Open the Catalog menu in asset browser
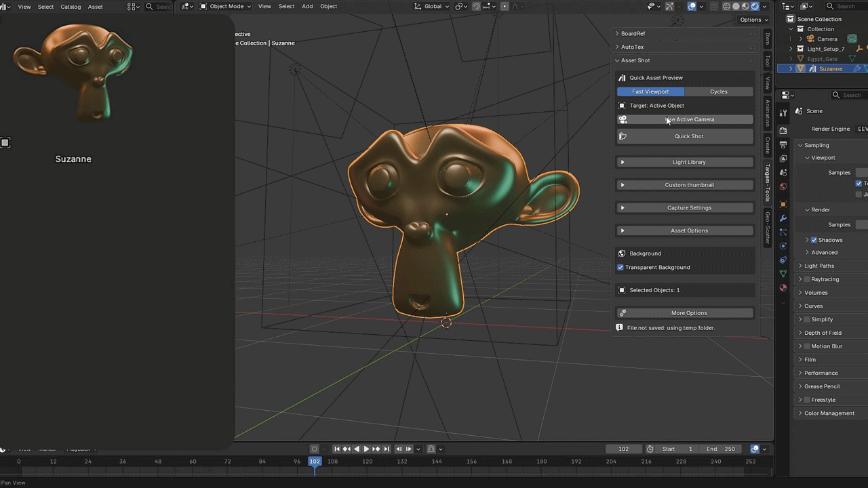This screenshot has height=488, width=868. pyautogui.click(x=71, y=7)
